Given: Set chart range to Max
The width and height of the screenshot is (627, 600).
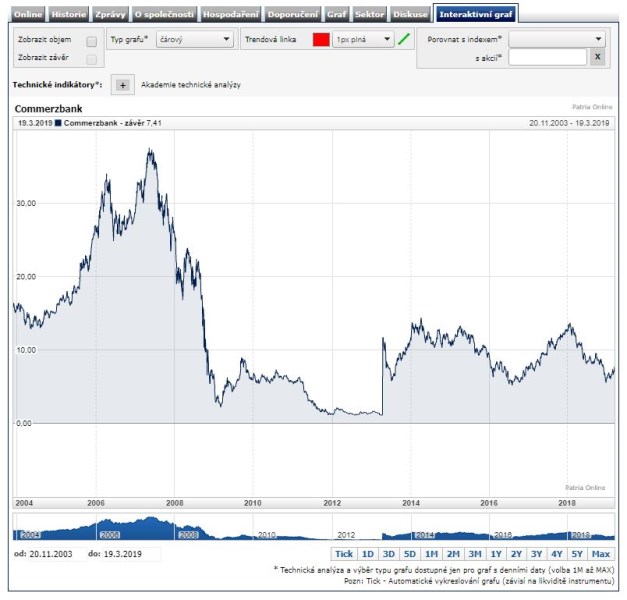Looking at the screenshot, I should pyautogui.click(x=601, y=553).
